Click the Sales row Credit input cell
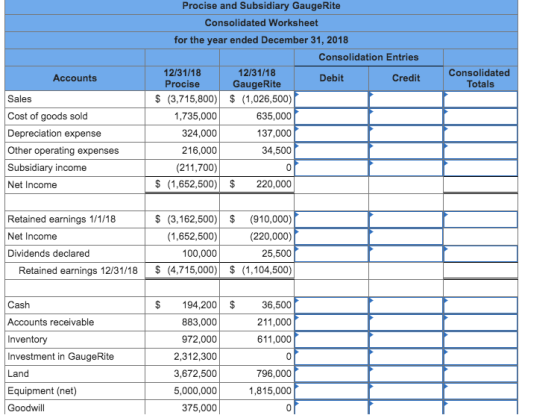The image size is (560, 418). click(406, 99)
